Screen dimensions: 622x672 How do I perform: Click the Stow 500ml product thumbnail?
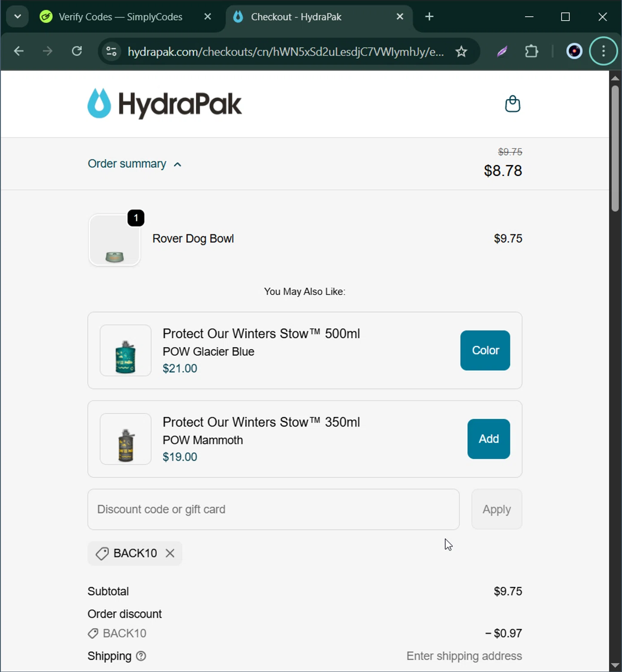tap(125, 350)
